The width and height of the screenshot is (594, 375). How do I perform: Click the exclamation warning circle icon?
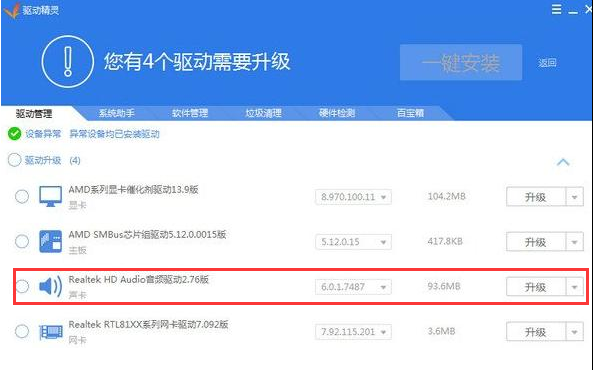tap(67, 61)
